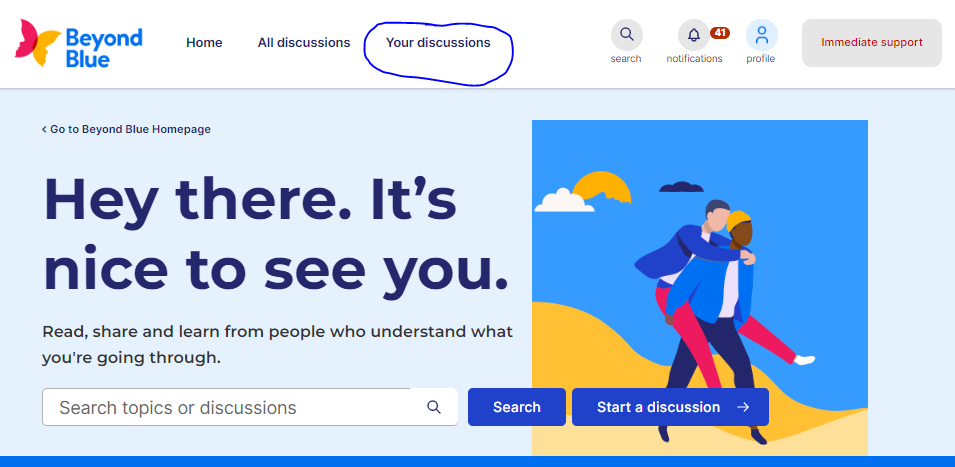
Task: Click the piggyback illustration image
Action: click(x=700, y=287)
